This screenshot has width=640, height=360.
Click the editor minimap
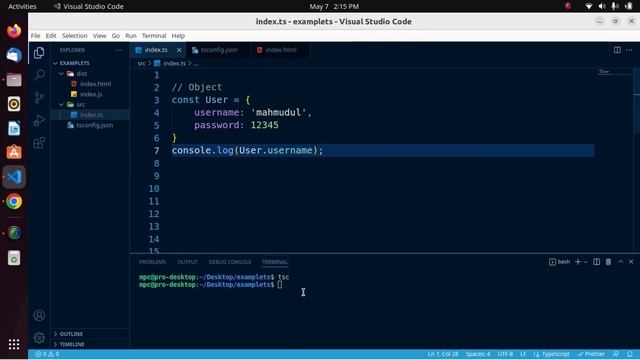(x=614, y=72)
